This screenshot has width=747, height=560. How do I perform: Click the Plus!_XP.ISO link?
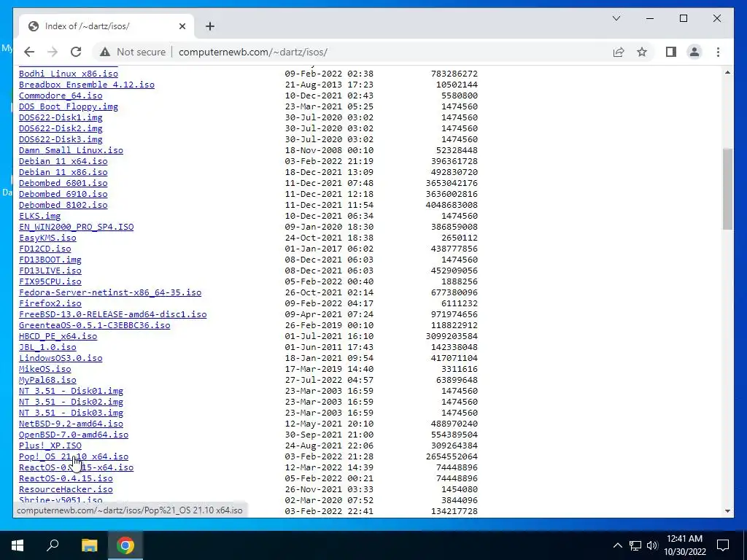tap(50, 446)
